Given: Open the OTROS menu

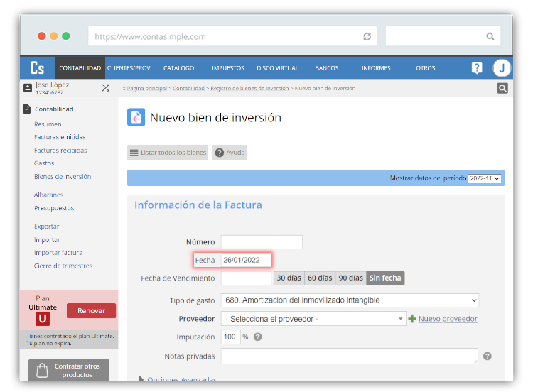Looking at the screenshot, I should click(x=425, y=68).
